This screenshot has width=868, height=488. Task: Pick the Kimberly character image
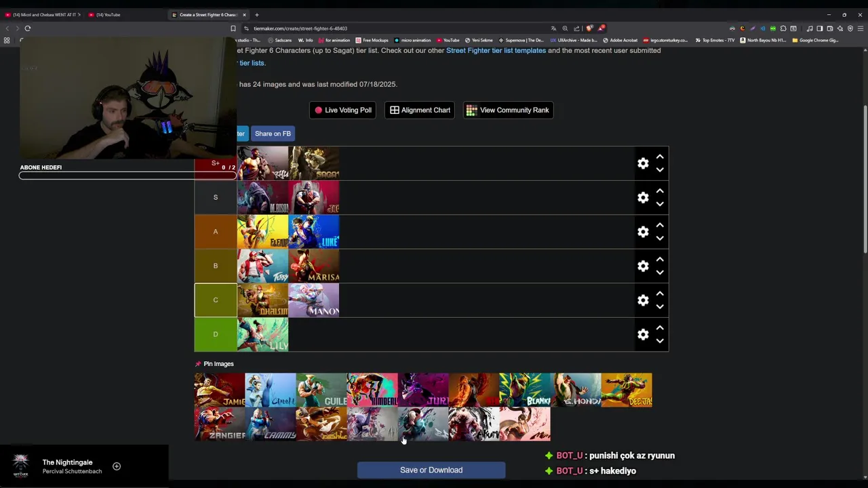coord(372,390)
